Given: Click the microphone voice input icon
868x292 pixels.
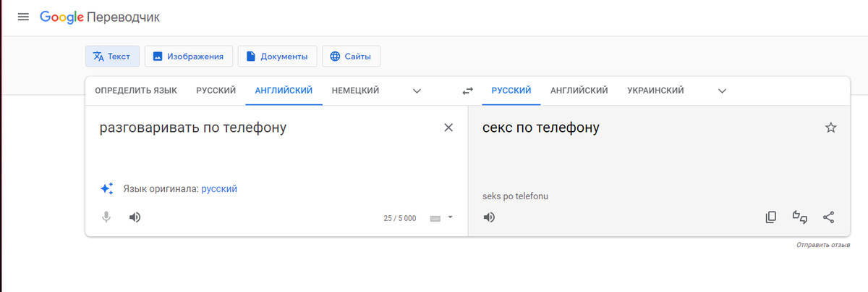Looking at the screenshot, I should pos(106,217).
